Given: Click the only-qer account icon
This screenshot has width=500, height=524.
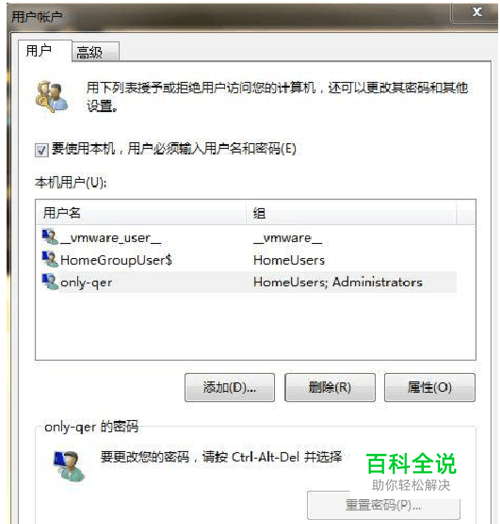Looking at the screenshot, I should 50,282.
